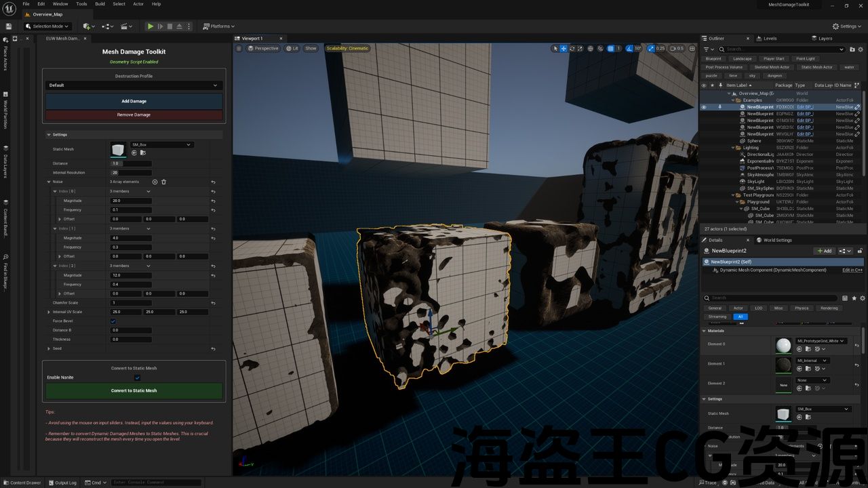Add a new Noise array element
This screenshot has width=868, height=488.
pos(155,182)
